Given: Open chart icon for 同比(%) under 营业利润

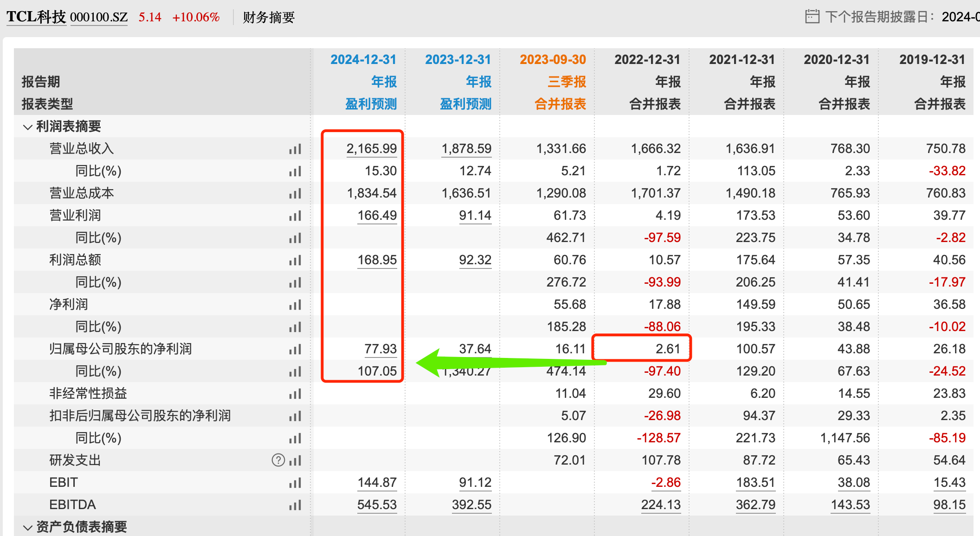Looking at the screenshot, I should [x=295, y=238].
